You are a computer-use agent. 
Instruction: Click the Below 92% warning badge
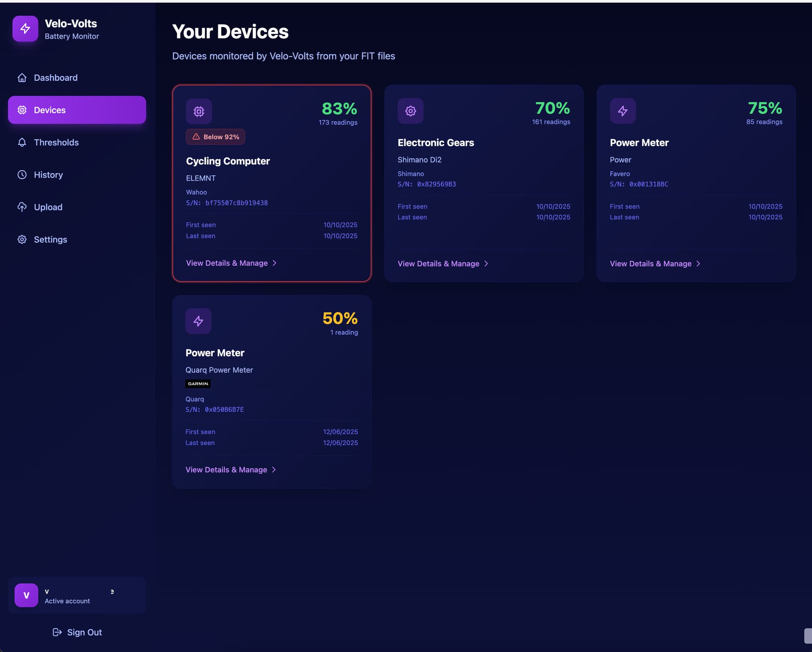pyautogui.click(x=215, y=137)
